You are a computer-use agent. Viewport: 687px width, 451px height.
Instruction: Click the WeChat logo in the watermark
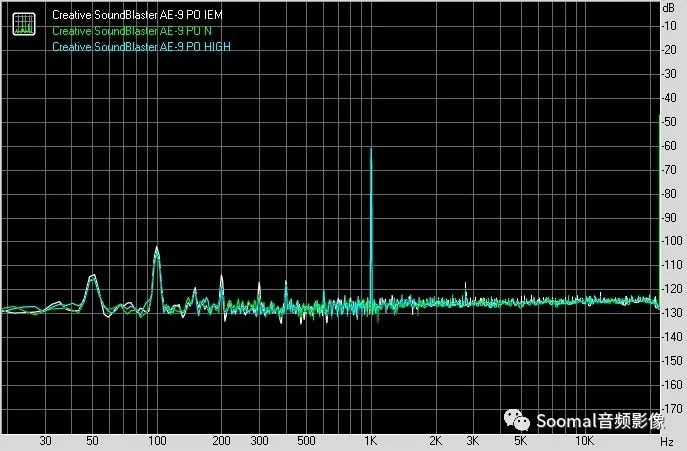(x=524, y=419)
